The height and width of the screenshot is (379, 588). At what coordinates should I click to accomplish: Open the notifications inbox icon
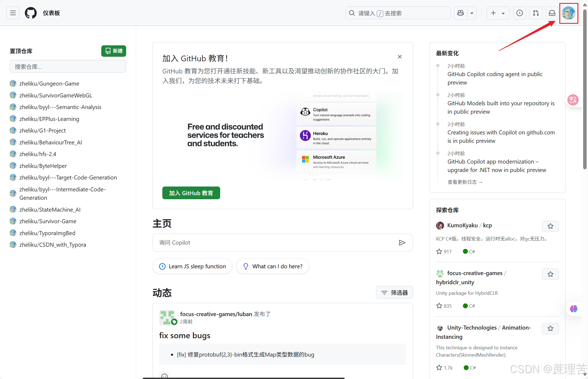click(552, 13)
